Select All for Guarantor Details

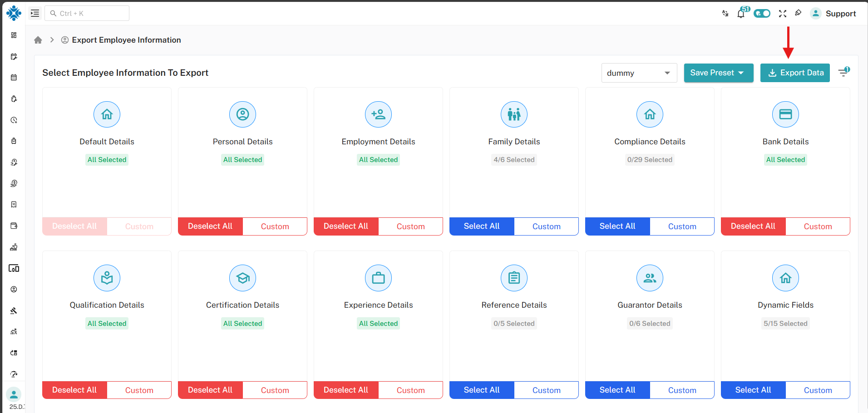pyautogui.click(x=617, y=390)
